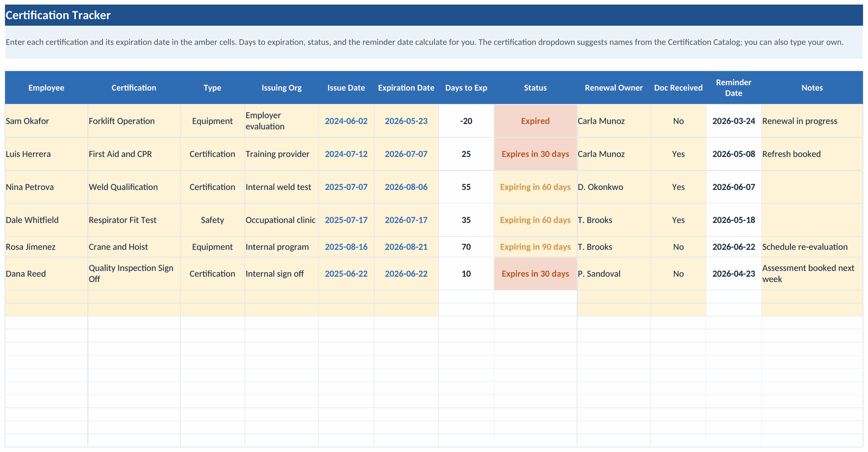This screenshot has height=452, width=868.
Task: Select the Rosa Jimenez employee cell
Action: pos(46,247)
